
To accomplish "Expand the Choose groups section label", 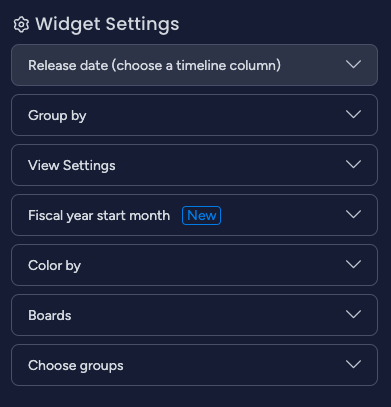I will coord(76,366).
